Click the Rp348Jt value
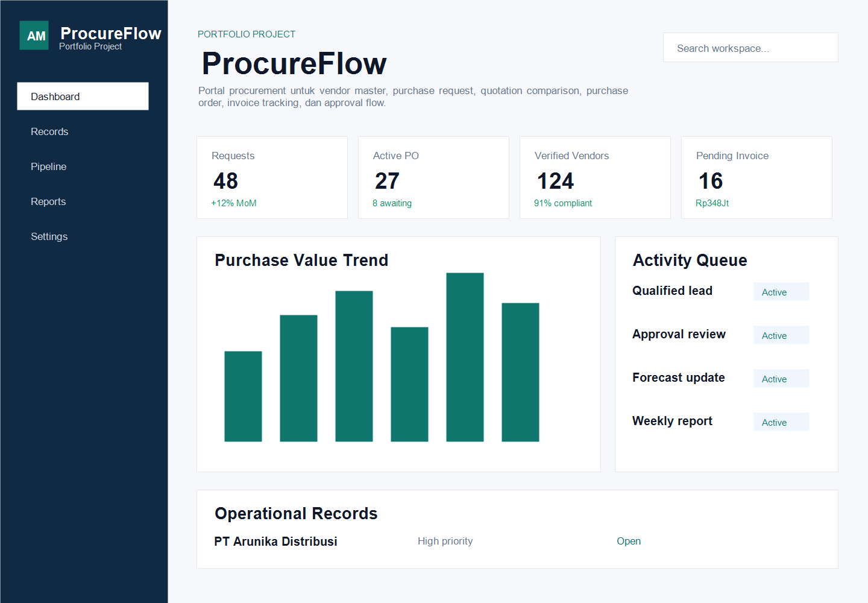868x603 pixels. pos(712,203)
